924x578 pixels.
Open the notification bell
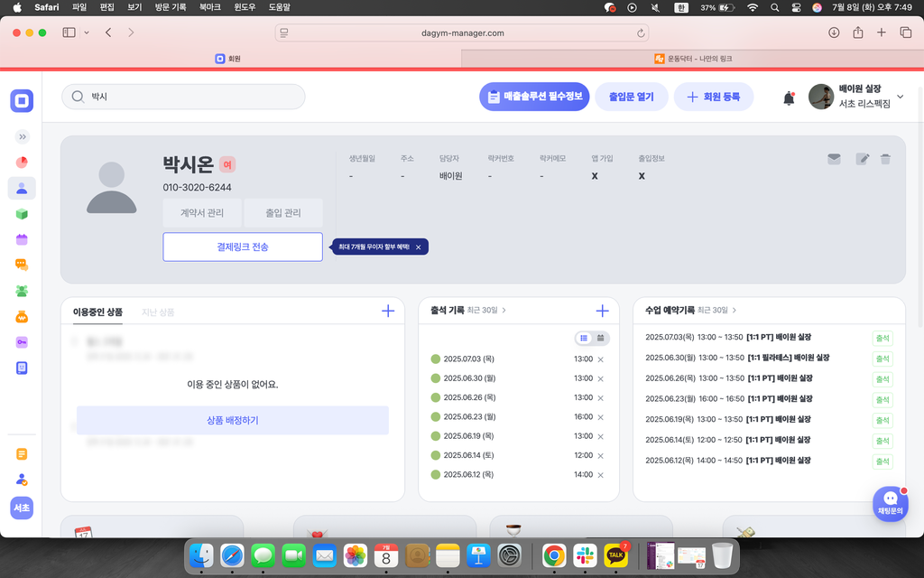pyautogui.click(x=789, y=98)
